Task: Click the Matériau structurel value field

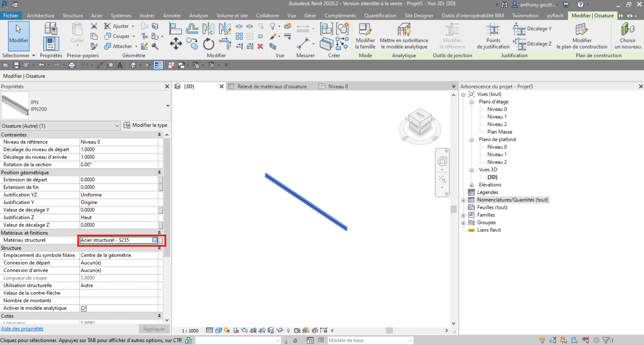Action: coord(115,240)
